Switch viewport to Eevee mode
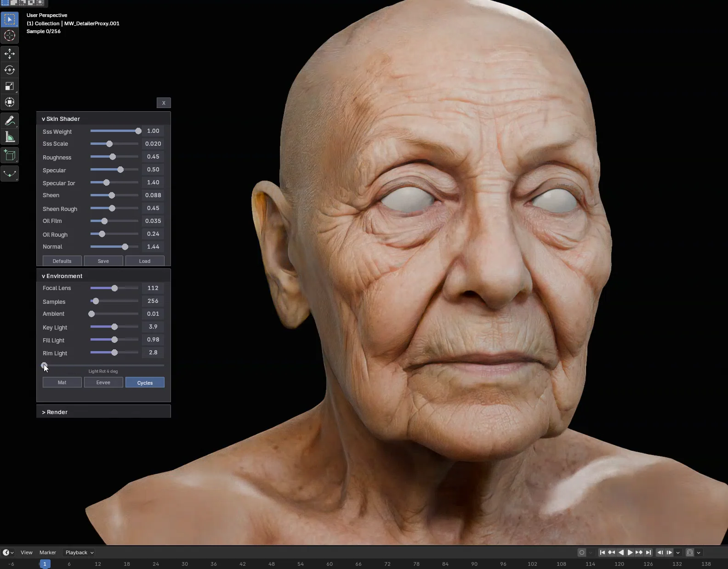 tap(103, 382)
